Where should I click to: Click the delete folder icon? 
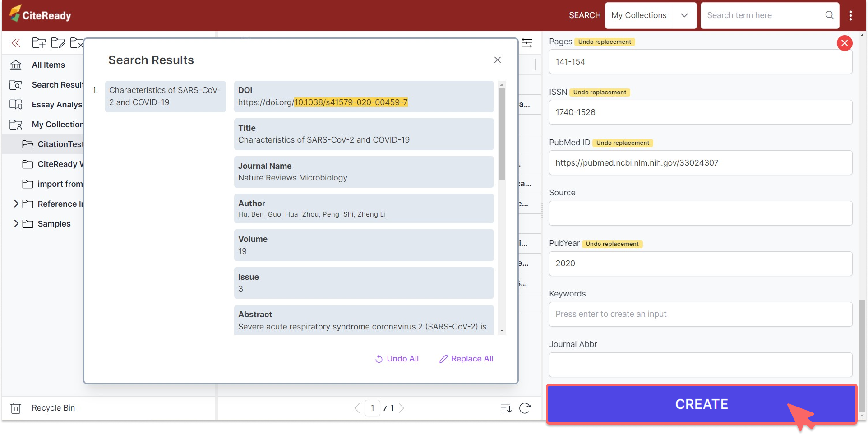point(77,43)
